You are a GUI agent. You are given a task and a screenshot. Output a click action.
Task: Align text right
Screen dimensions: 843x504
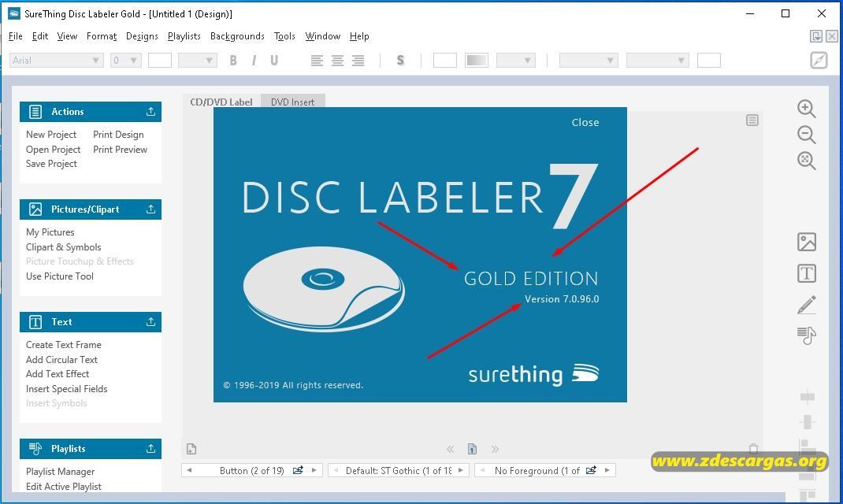(x=358, y=60)
